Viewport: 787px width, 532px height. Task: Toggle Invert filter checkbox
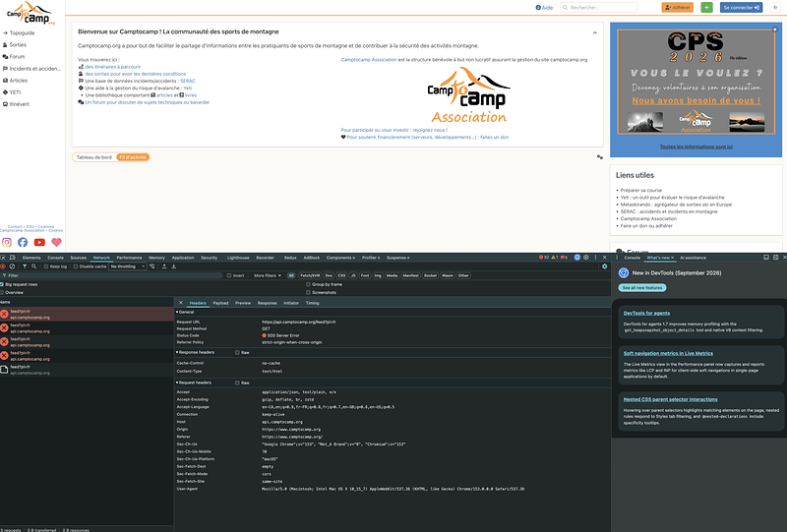click(x=229, y=275)
